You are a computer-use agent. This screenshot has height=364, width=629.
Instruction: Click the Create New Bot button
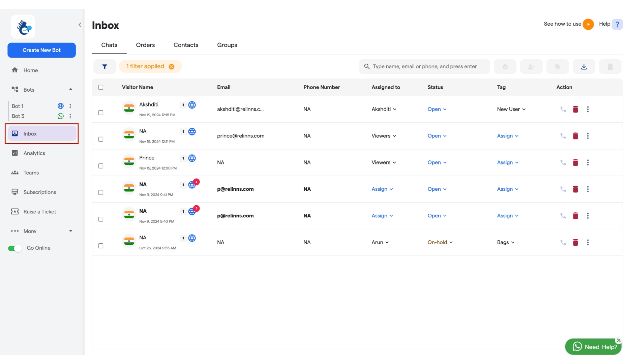click(x=41, y=50)
